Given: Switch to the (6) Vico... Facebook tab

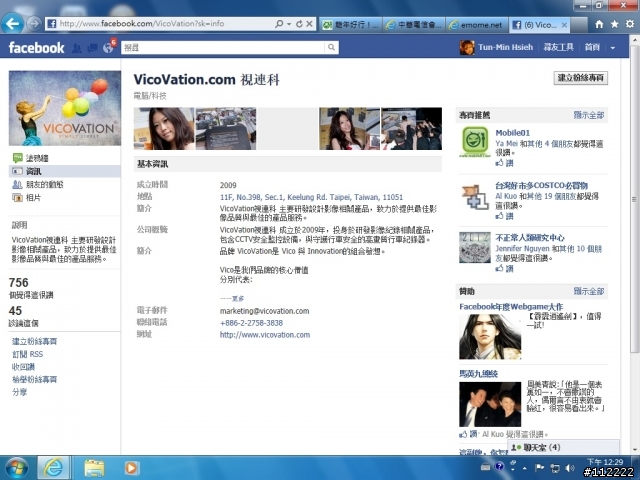Looking at the screenshot, I should (535, 25).
